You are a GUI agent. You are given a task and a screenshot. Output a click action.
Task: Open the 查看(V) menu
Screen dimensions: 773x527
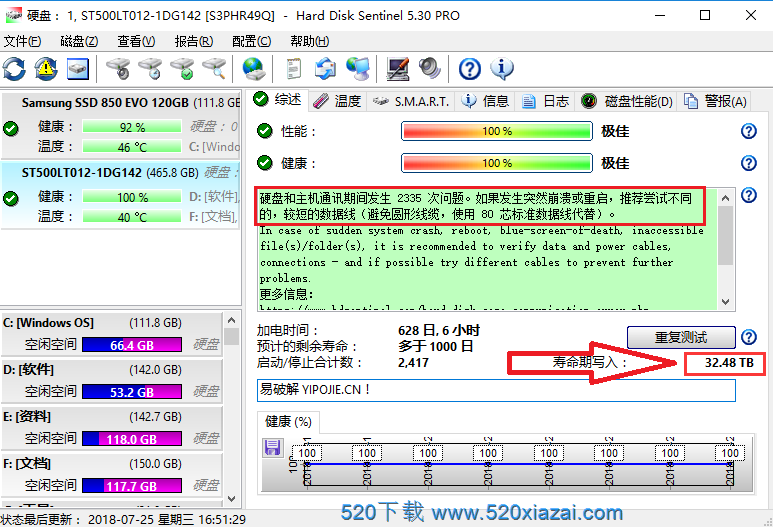point(136,41)
